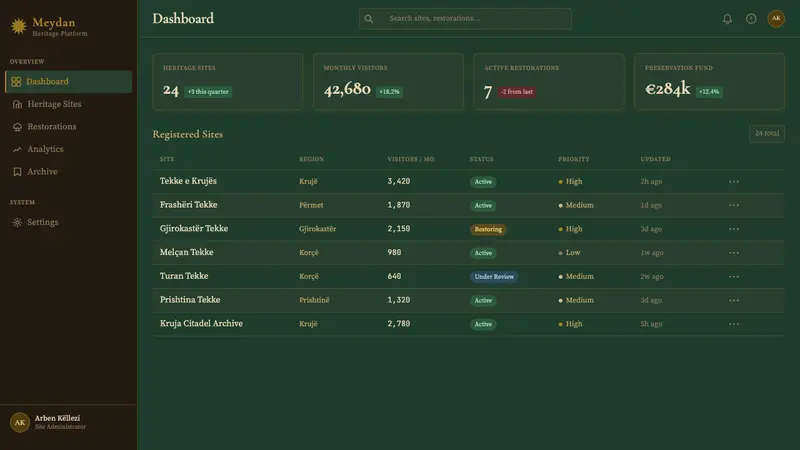The width and height of the screenshot is (800, 450).
Task: Click the Restoring status badge
Action: coord(488,230)
